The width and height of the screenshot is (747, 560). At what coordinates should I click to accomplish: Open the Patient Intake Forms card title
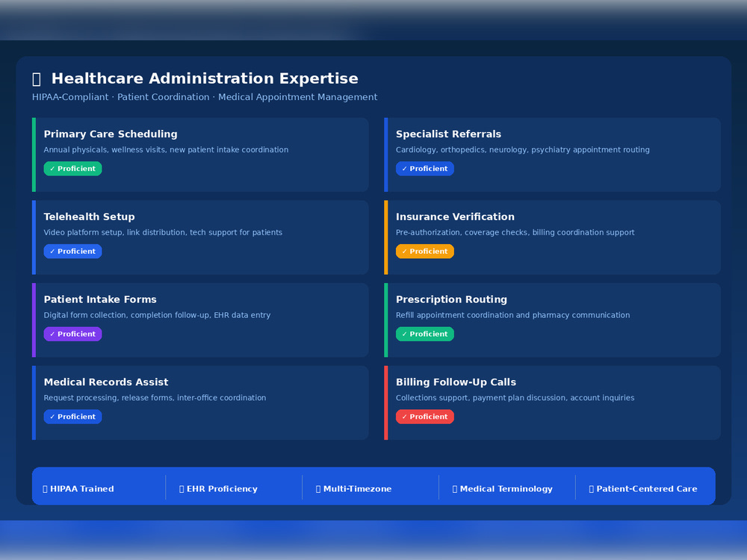point(100,299)
